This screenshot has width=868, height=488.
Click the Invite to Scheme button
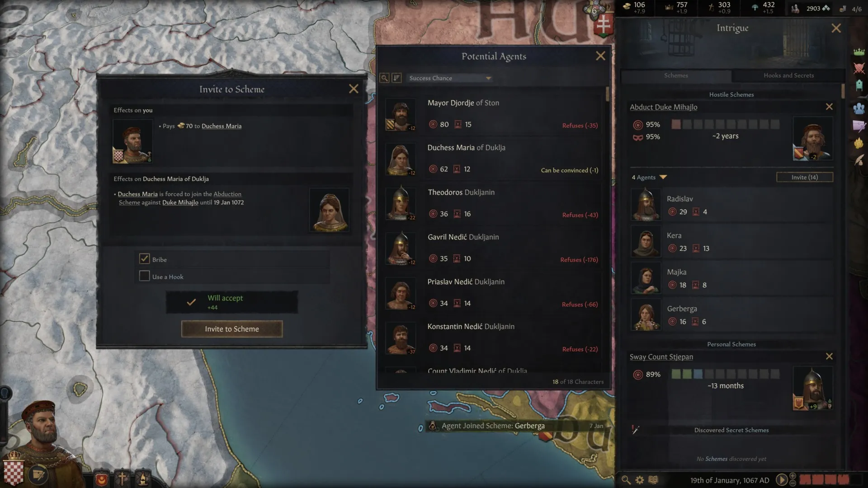(x=232, y=329)
